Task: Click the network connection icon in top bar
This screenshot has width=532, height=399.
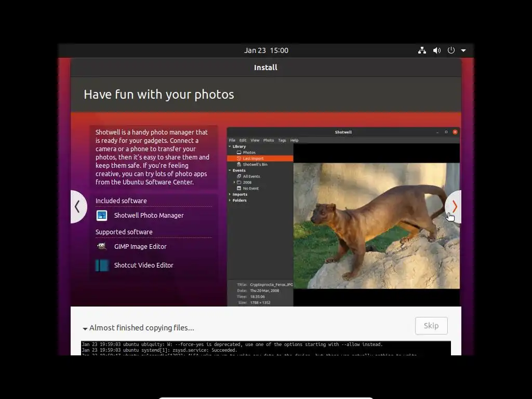Action: pos(422,50)
